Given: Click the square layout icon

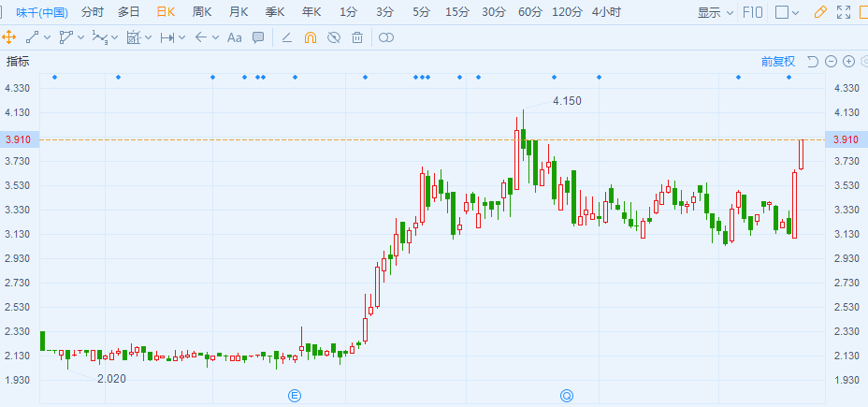Looking at the screenshot, I should tap(782, 12).
